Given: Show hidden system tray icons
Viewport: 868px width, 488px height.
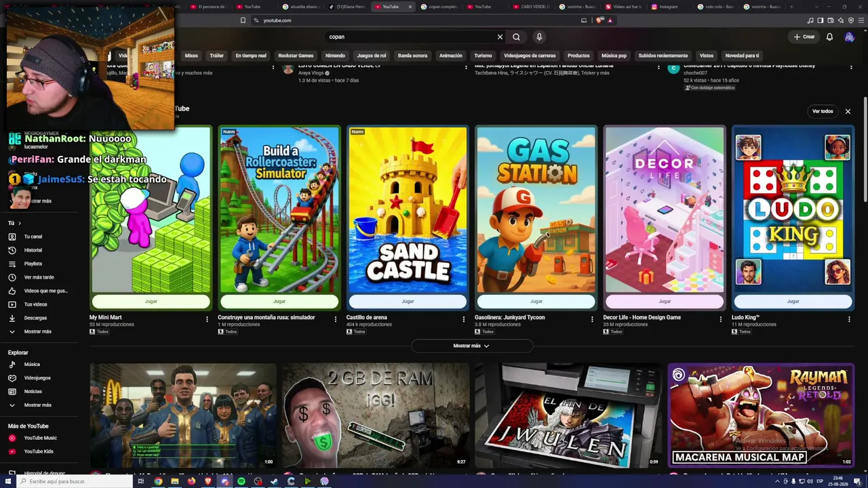Looking at the screenshot, I should click(777, 481).
